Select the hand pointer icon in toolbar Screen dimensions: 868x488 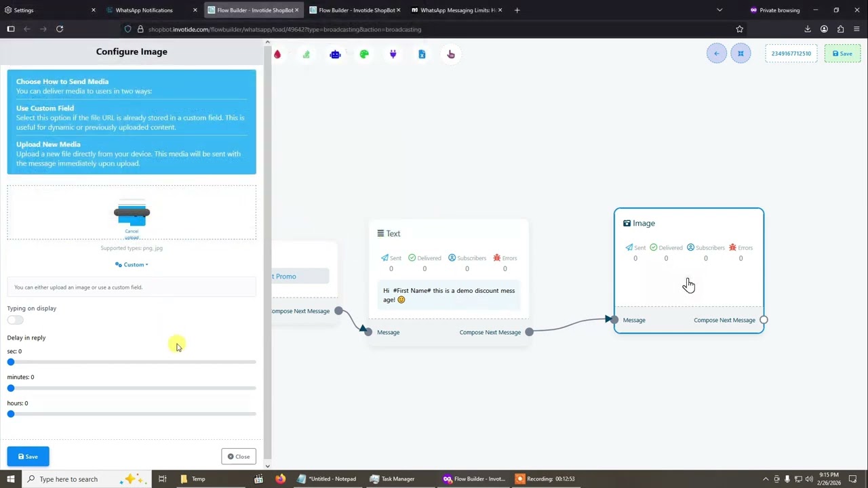point(451,54)
